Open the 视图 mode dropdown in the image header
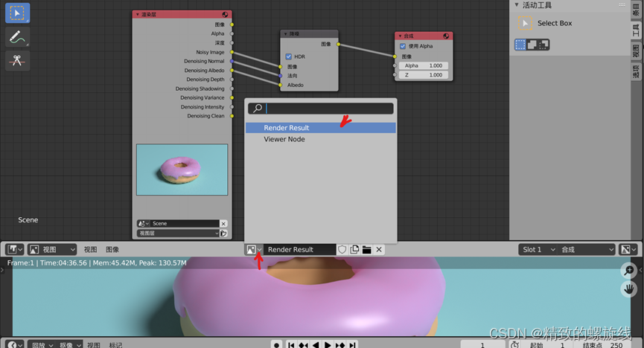This screenshot has width=644, height=348. tap(52, 250)
